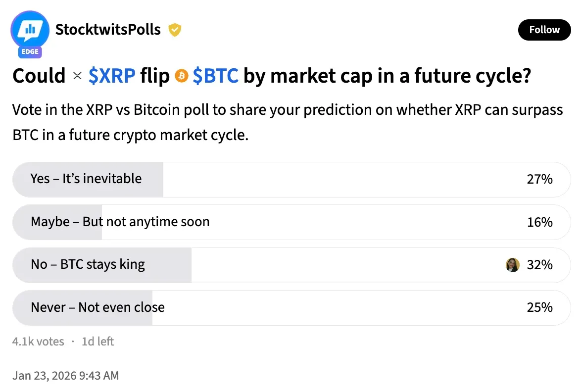Show the 4.1k votes count
Image resolution: width=581 pixels, height=392 pixels.
pyautogui.click(x=38, y=342)
